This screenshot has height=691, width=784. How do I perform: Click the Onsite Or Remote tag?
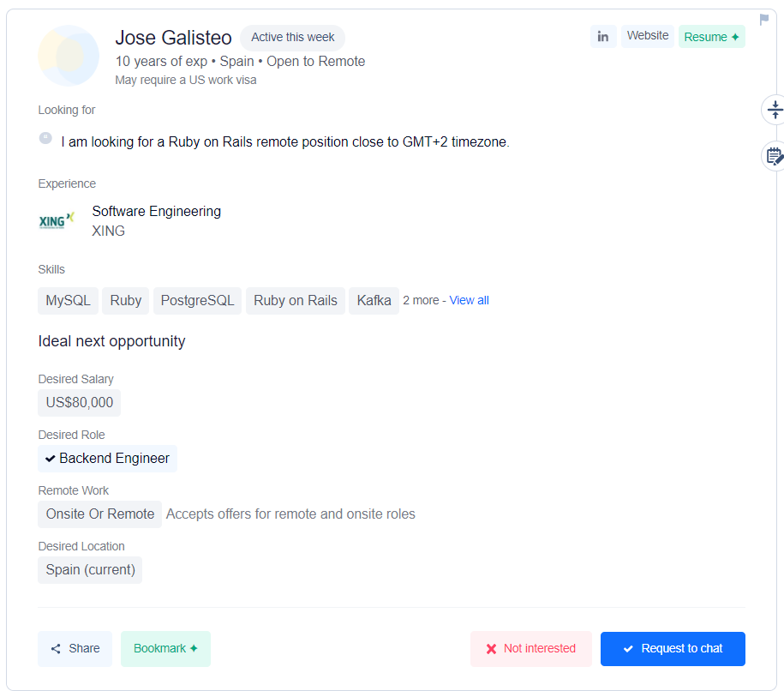coord(99,514)
